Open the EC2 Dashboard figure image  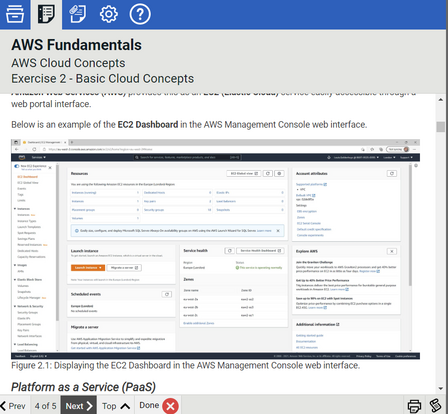pyautogui.click(x=215, y=249)
